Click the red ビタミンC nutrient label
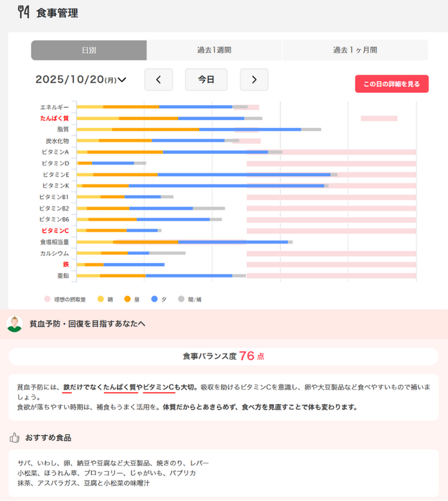Viewport: 448px width, 501px height. click(55, 231)
